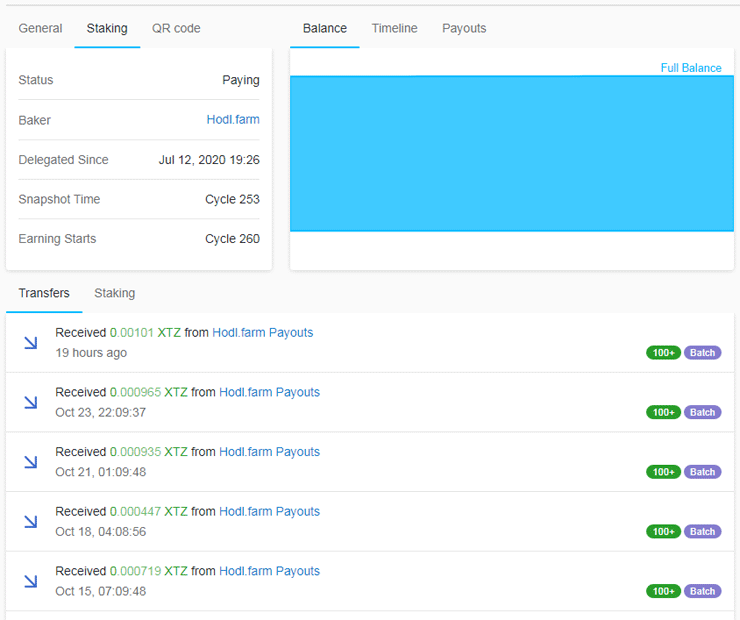Select the Transfers tab
Screen dimensions: 740x620
(x=44, y=293)
